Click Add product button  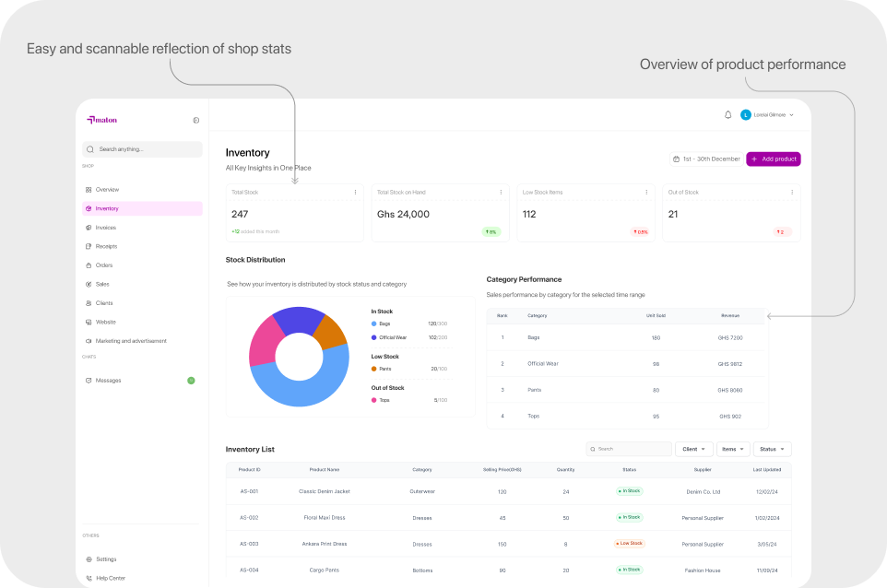[774, 159]
